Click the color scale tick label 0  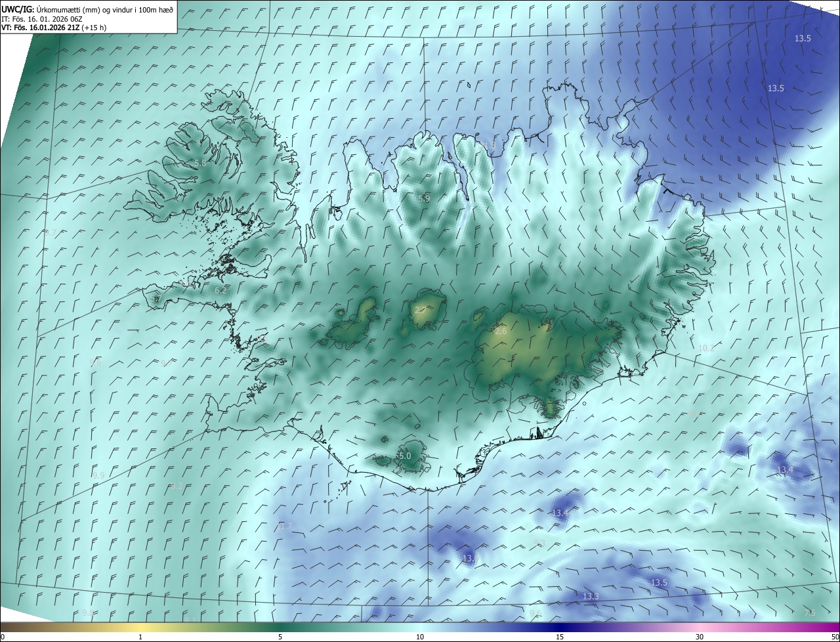tap(3, 637)
